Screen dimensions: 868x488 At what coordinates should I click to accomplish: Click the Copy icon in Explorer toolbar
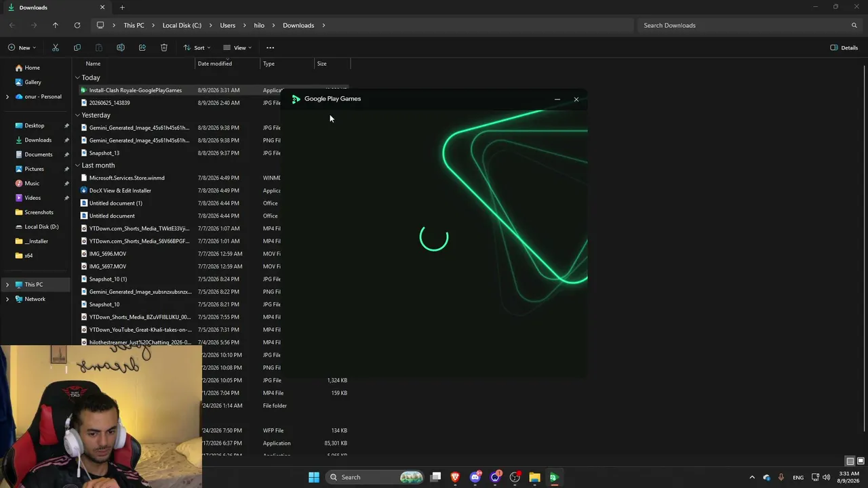pyautogui.click(x=77, y=47)
